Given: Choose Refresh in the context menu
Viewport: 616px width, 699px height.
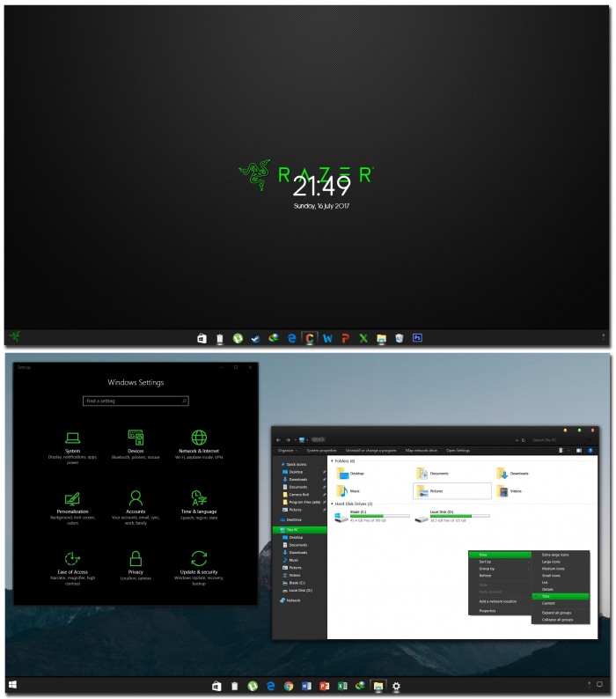Looking at the screenshot, I should (500, 576).
